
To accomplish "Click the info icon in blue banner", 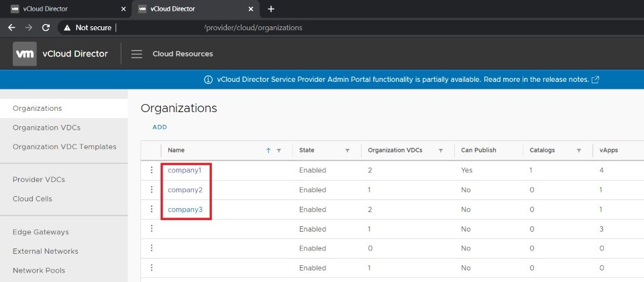I will point(208,80).
